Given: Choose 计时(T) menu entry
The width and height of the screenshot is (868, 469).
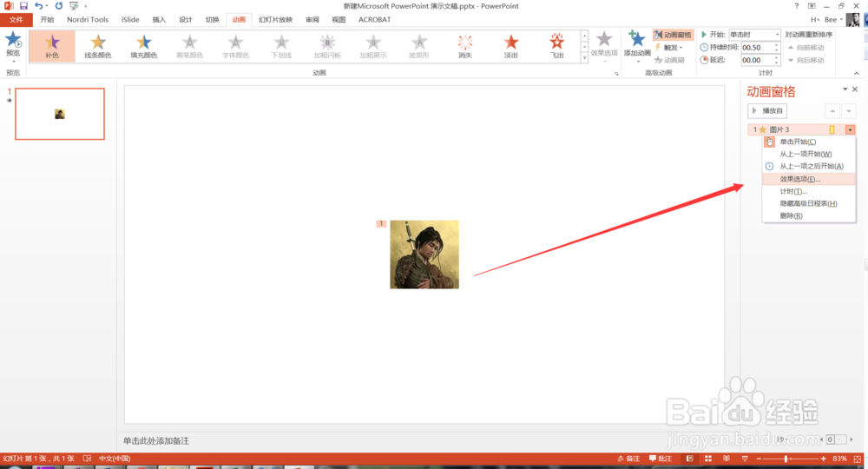Looking at the screenshot, I should coord(809,191).
